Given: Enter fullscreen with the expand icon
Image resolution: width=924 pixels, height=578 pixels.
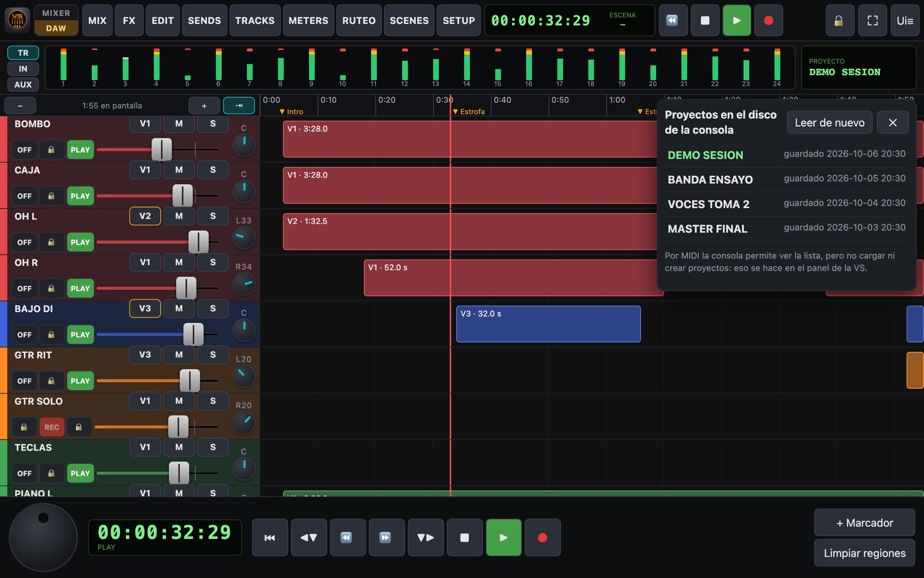Looking at the screenshot, I should point(873,21).
